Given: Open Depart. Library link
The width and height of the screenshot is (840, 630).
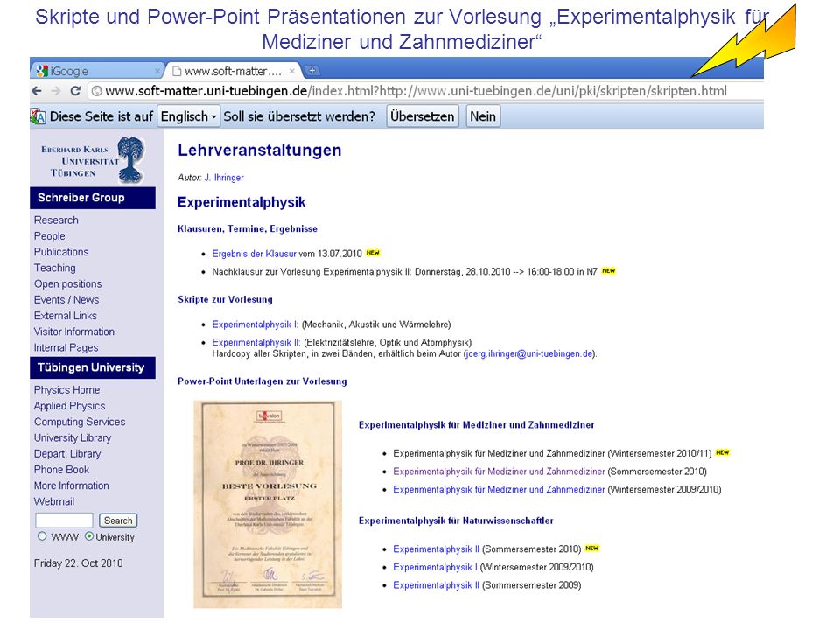Looking at the screenshot, I should pyautogui.click(x=67, y=454).
